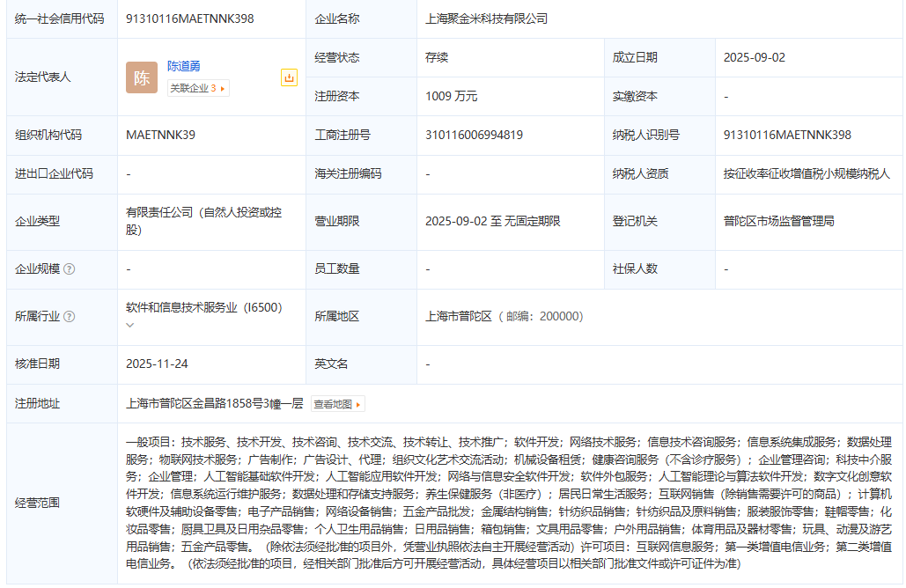
Task: Expand the industry chevron under 软件和信息技术服务业
Action: coord(130,325)
